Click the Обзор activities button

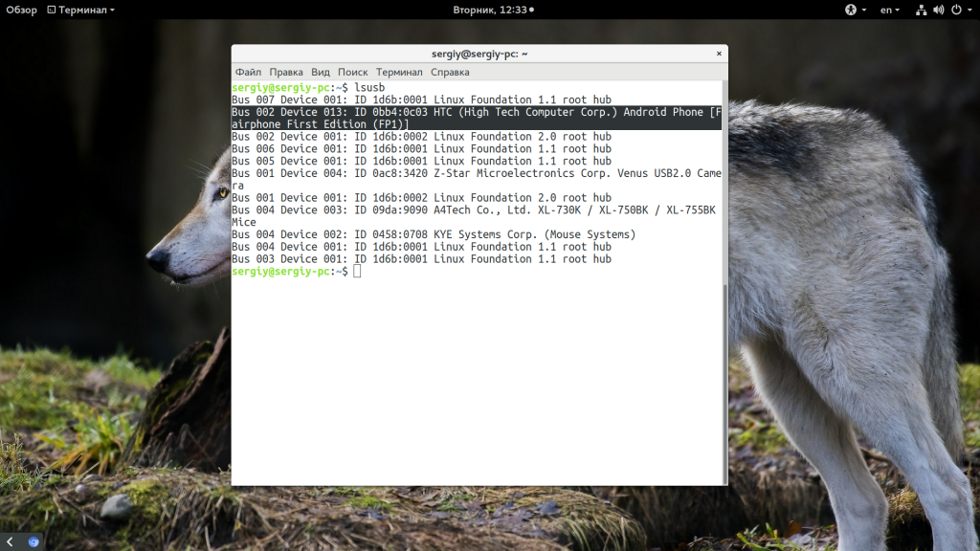(x=21, y=10)
